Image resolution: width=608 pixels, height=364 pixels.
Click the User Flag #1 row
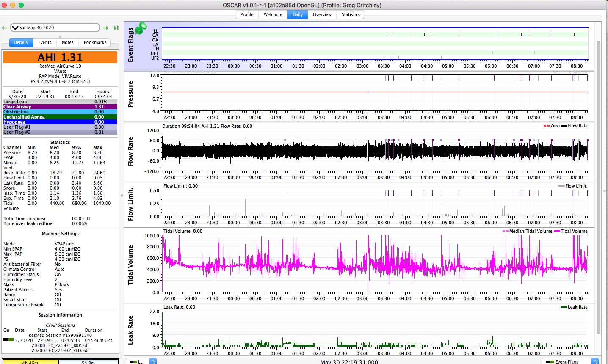point(60,127)
